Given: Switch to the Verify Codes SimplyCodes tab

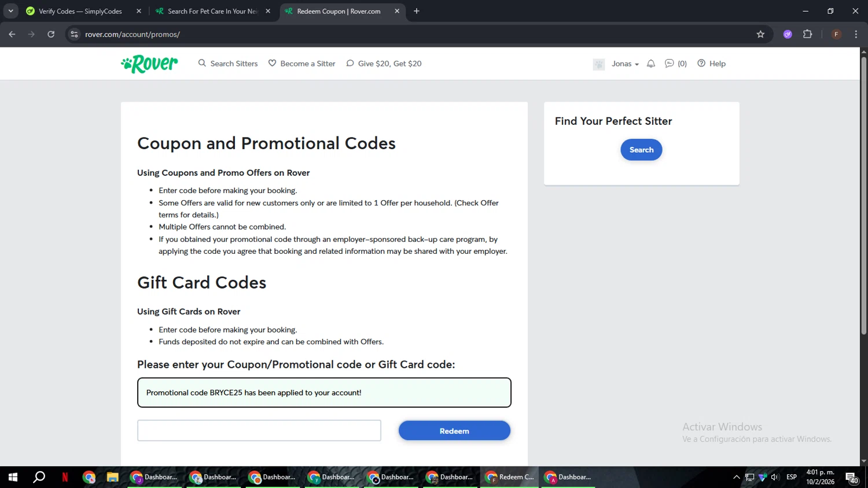Looking at the screenshot, I should tap(80, 11).
